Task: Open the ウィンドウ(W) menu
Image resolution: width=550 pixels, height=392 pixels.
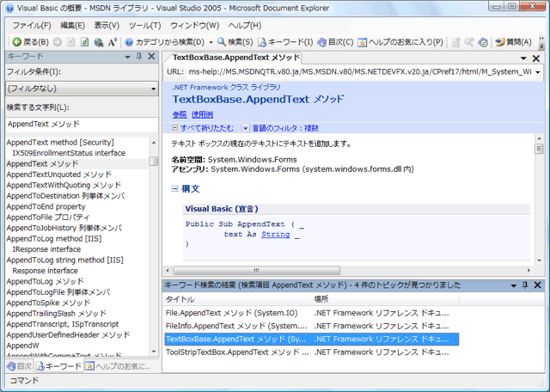Action: (x=195, y=25)
